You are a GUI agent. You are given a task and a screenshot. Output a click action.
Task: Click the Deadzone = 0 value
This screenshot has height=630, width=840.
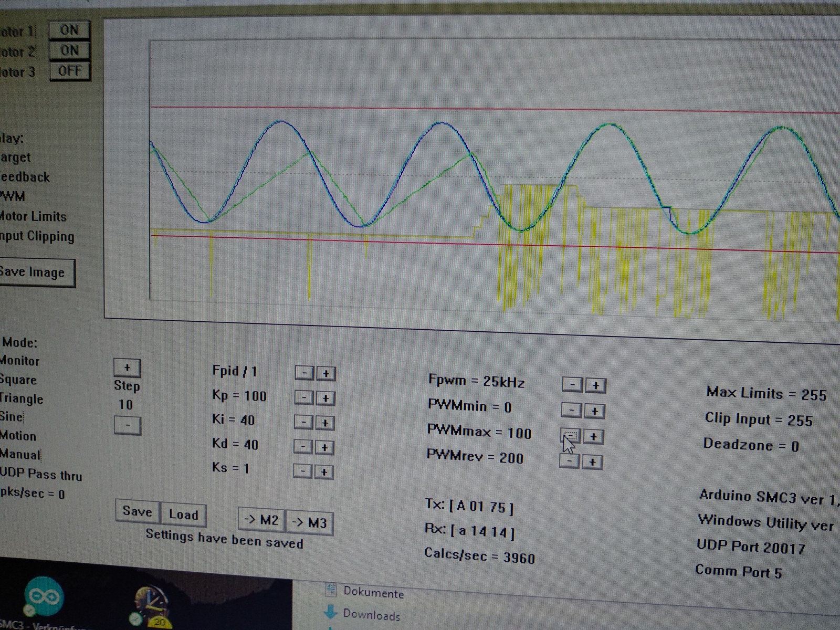(x=751, y=445)
